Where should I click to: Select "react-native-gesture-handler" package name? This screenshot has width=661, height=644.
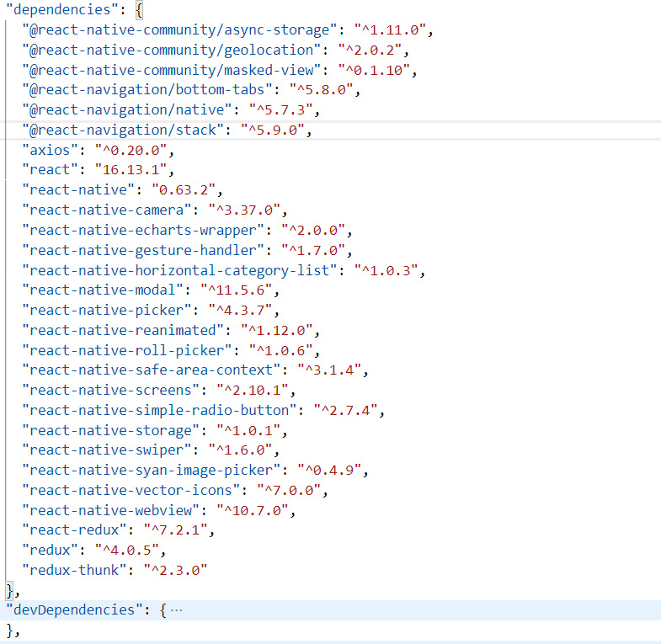[143, 250]
